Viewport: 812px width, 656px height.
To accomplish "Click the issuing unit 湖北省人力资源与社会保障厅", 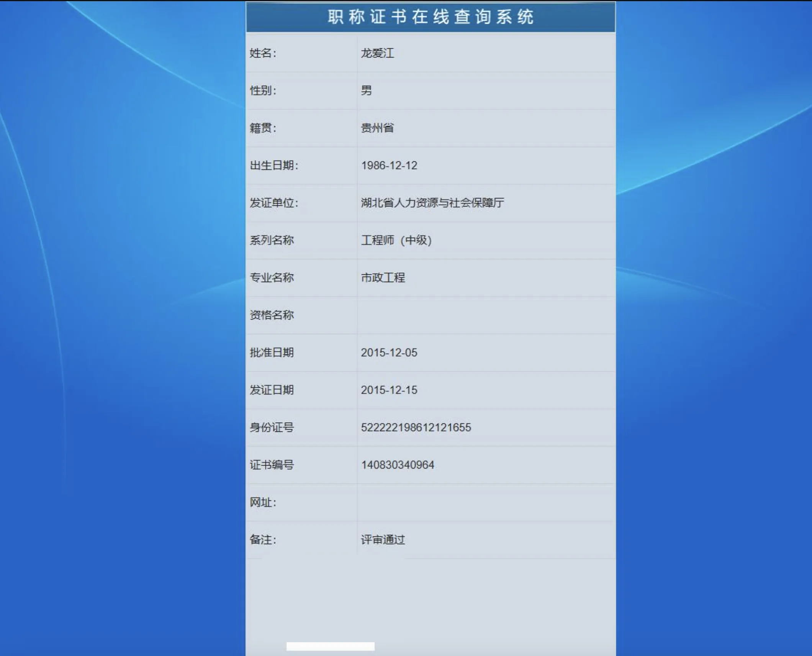I will 432,203.
